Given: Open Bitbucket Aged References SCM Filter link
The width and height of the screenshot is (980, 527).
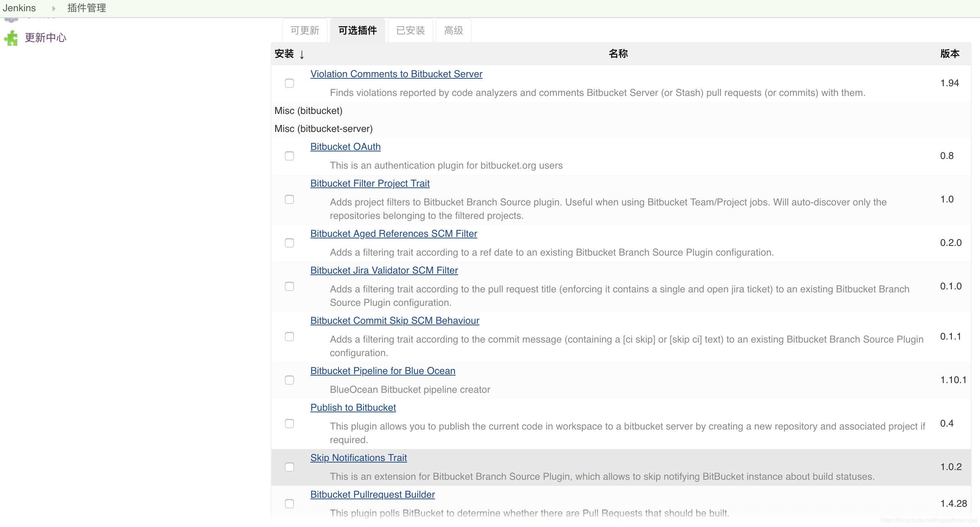Looking at the screenshot, I should (393, 234).
